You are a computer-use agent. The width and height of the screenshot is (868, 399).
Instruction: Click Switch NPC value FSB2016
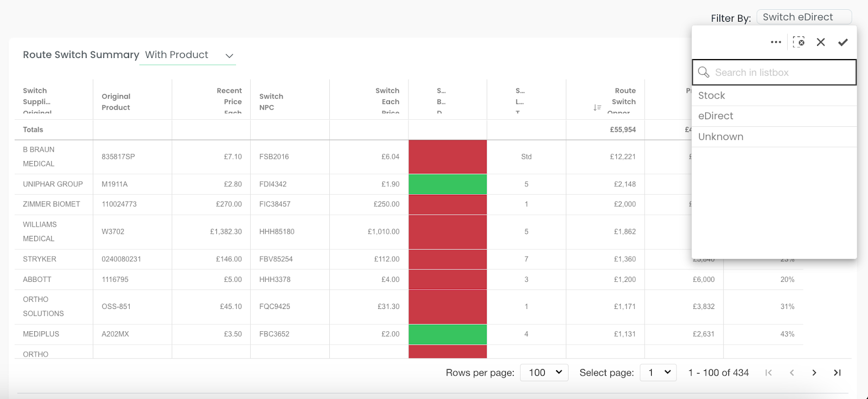pos(274,157)
